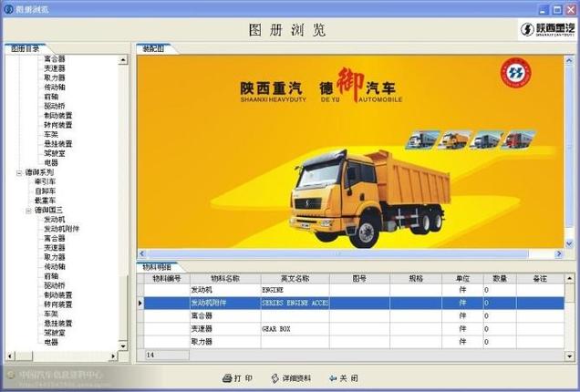This screenshot has height=392, width=580.
Task: Select 自卸车 in the tree
Action: pyautogui.click(x=45, y=191)
